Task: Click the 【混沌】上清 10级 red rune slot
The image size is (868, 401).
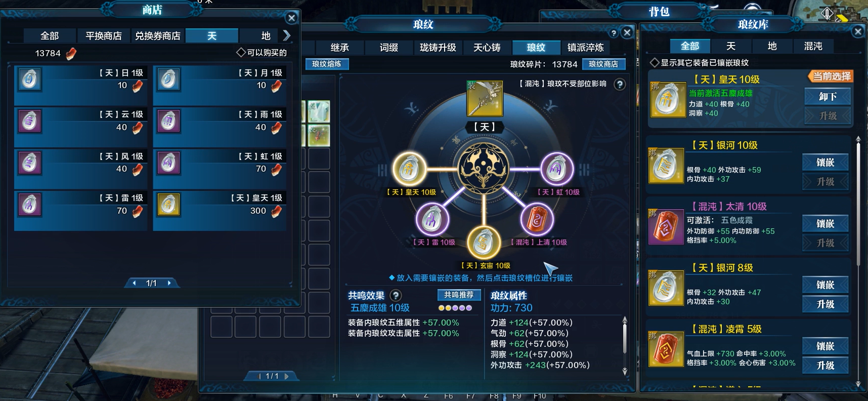Action: (537, 219)
